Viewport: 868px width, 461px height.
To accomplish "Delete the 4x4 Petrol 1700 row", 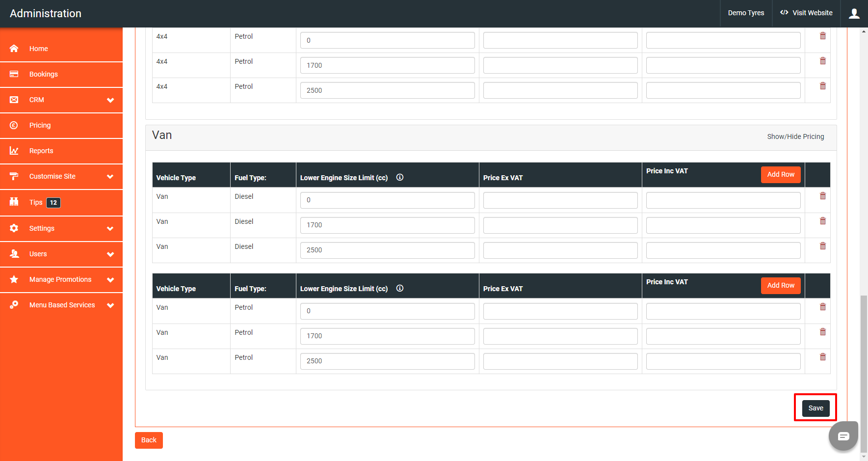I will pyautogui.click(x=823, y=60).
